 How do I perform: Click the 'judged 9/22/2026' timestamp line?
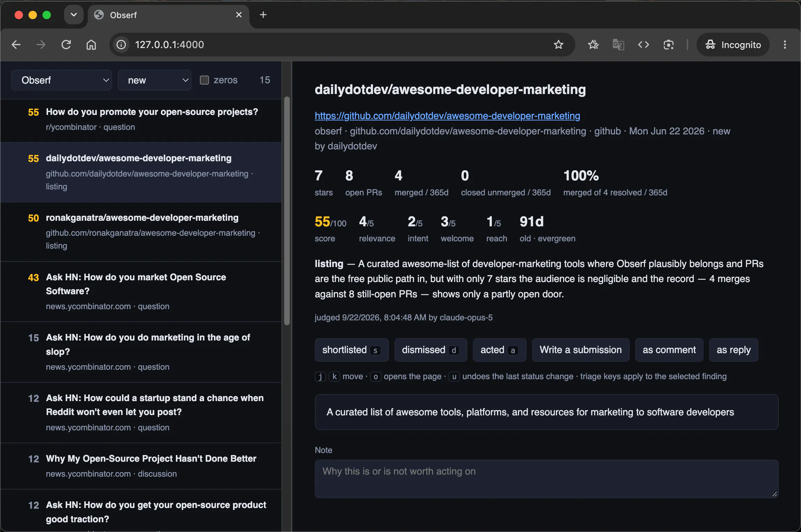tap(404, 318)
